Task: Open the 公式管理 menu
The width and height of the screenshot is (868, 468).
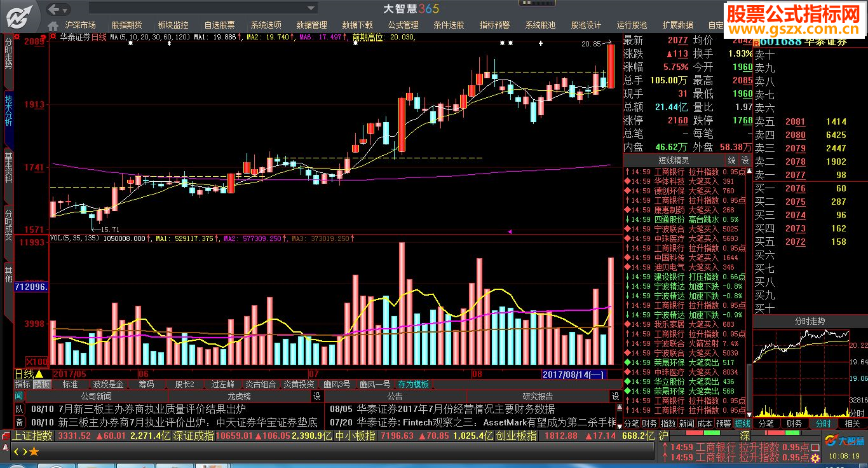Action: (403, 25)
